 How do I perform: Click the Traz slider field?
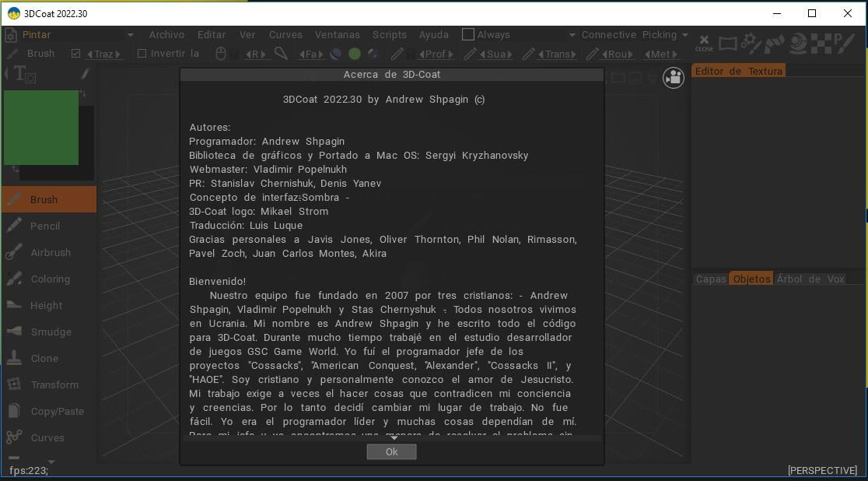[104, 54]
